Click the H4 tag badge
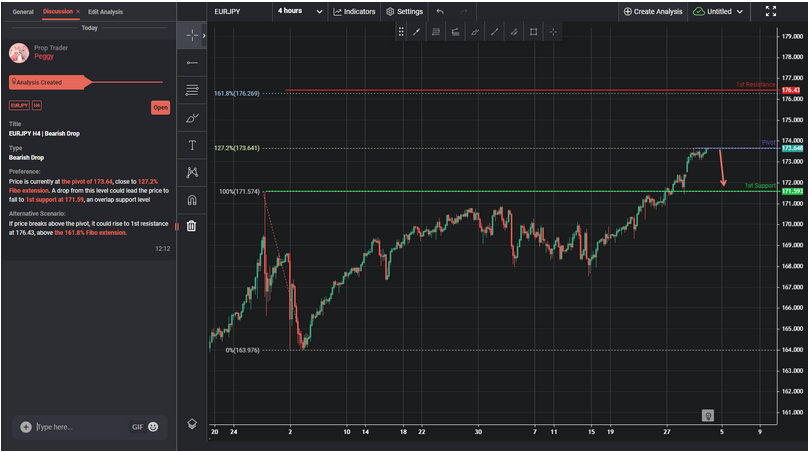The width and height of the screenshot is (808, 452). coord(37,105)
